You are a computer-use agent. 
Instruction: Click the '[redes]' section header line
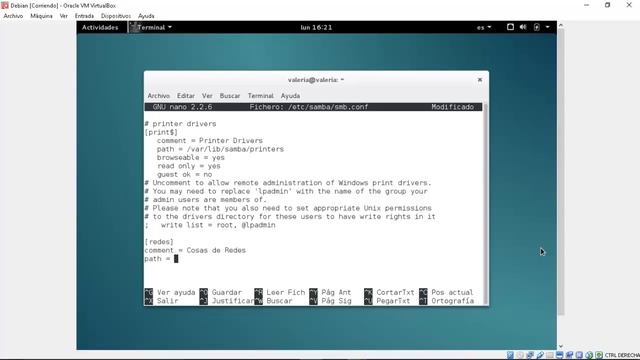tap(159, 242)
